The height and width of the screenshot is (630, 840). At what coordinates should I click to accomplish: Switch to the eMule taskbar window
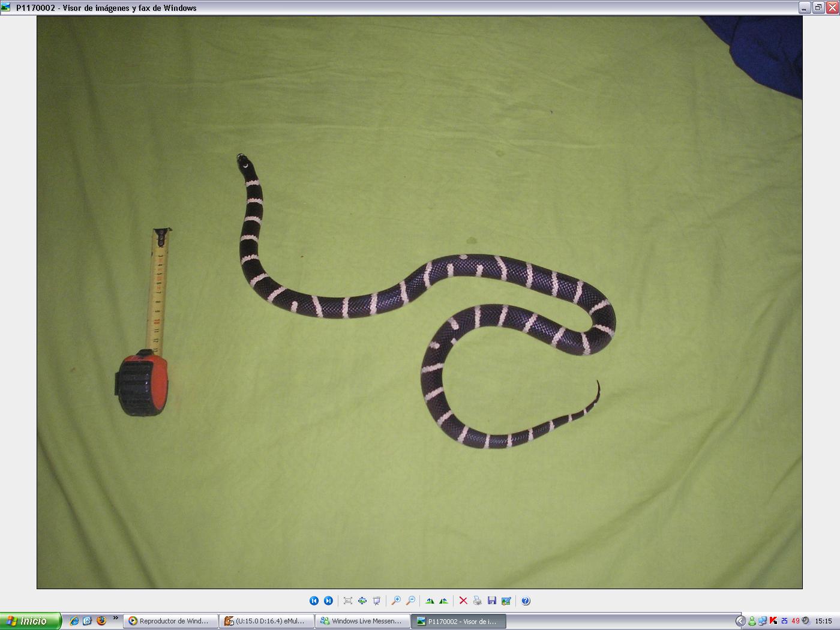266,621
